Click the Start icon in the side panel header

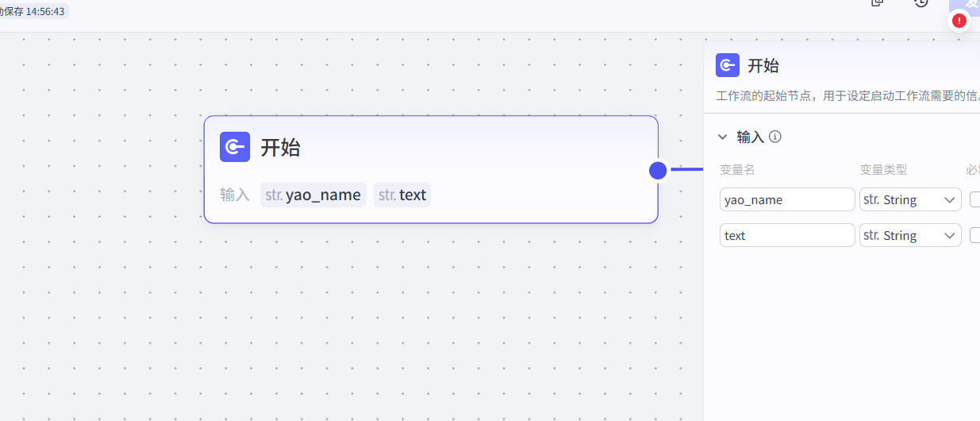(x=728, y=65)
